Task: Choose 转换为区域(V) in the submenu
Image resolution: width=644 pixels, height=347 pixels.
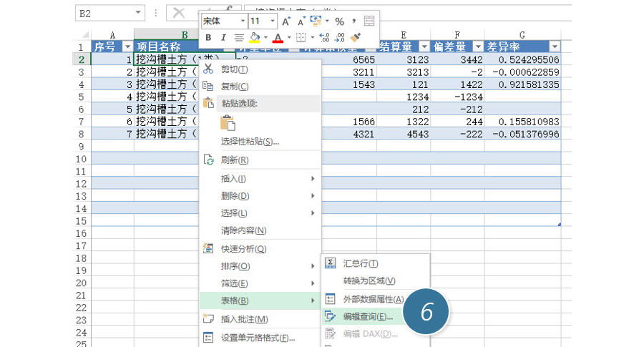Action: (376, 281)
